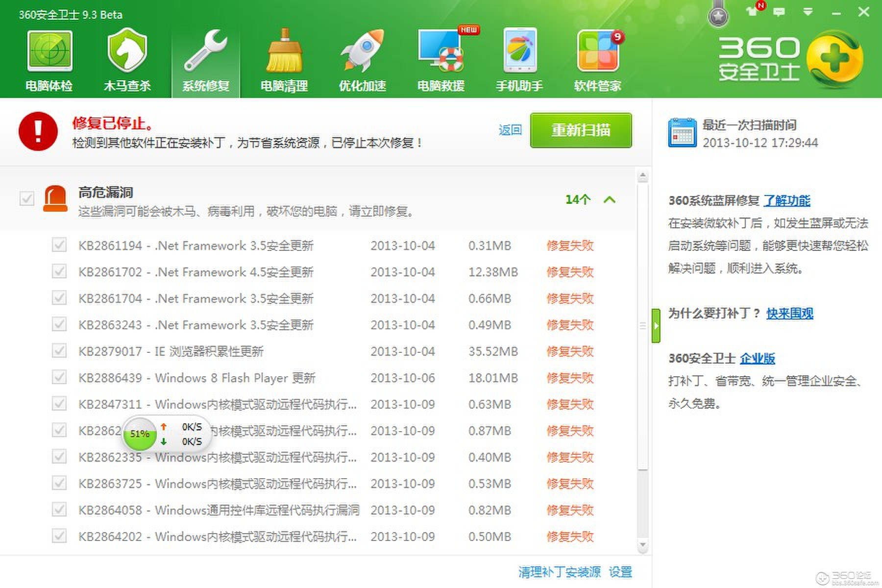The image size is (882, 588).
Task: Click 修复失败 status for KB2879017
Action: click(x=570, y=351)
